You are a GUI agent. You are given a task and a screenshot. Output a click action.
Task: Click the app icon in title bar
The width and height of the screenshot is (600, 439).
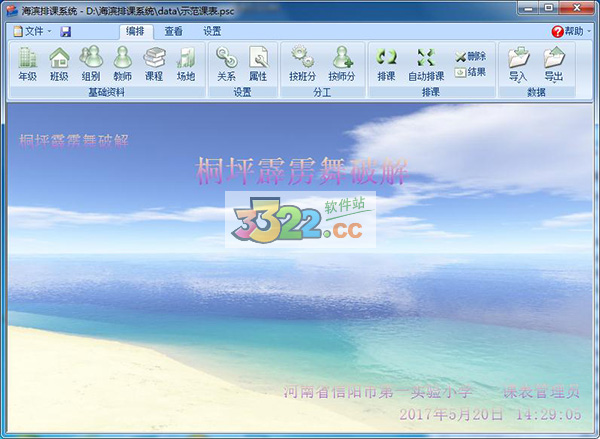12,10
